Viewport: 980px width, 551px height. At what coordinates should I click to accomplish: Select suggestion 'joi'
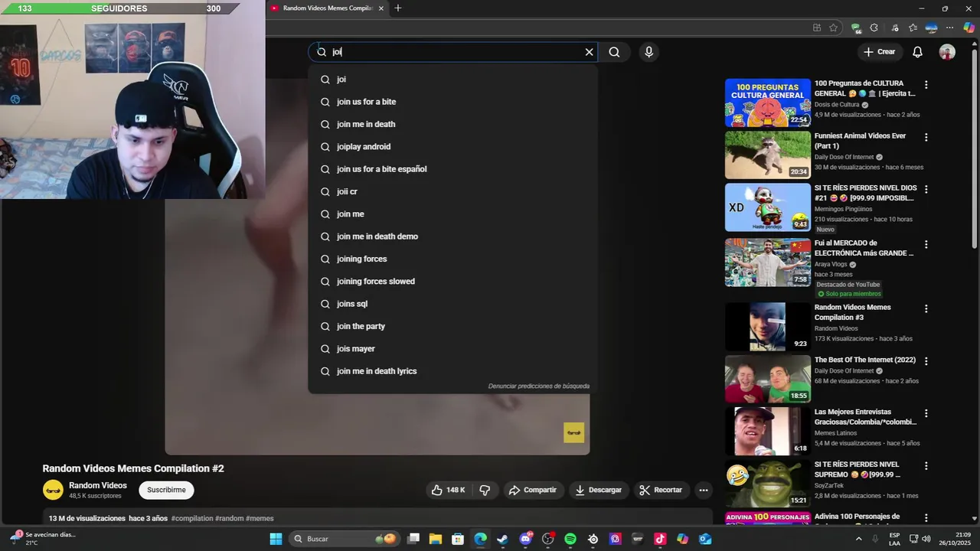(453, 80)
